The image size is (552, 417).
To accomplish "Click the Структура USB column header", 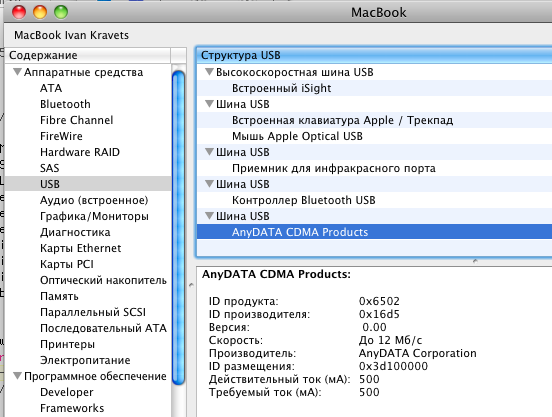I will pos(374,55).
